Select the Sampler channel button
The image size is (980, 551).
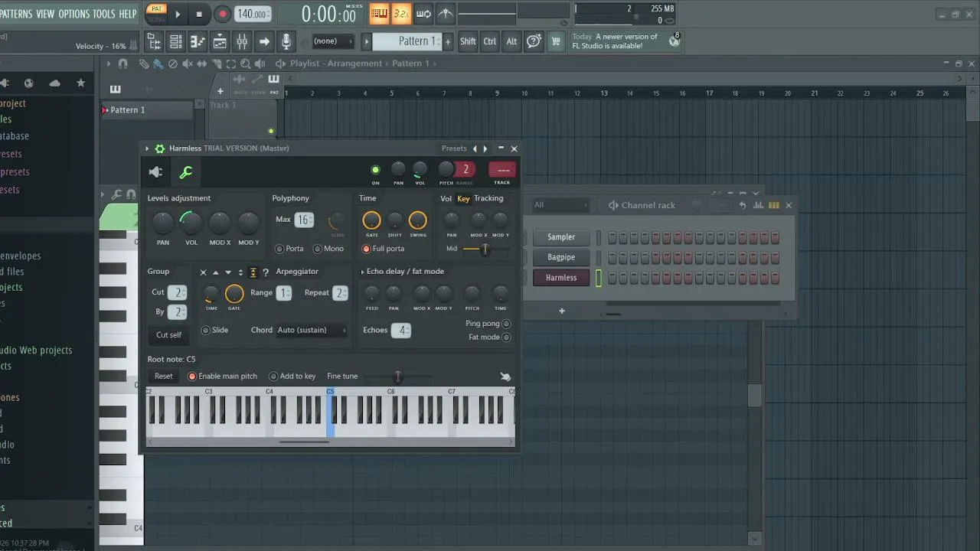tap(561, 237)
